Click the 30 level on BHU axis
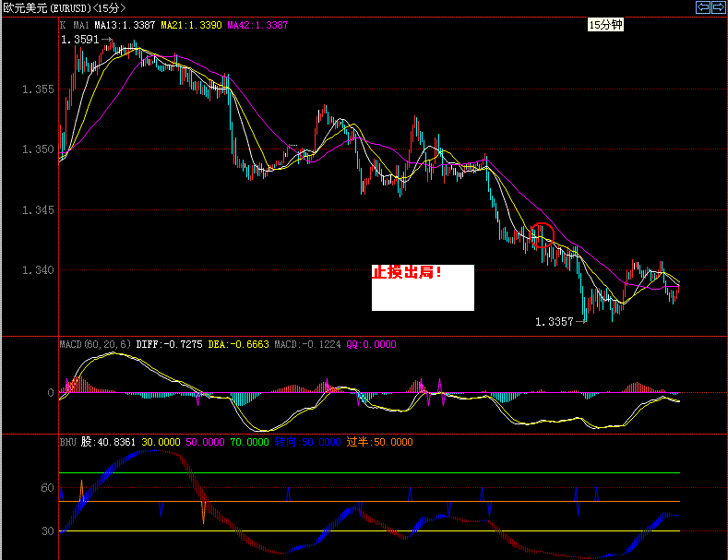 click(47, 531)
